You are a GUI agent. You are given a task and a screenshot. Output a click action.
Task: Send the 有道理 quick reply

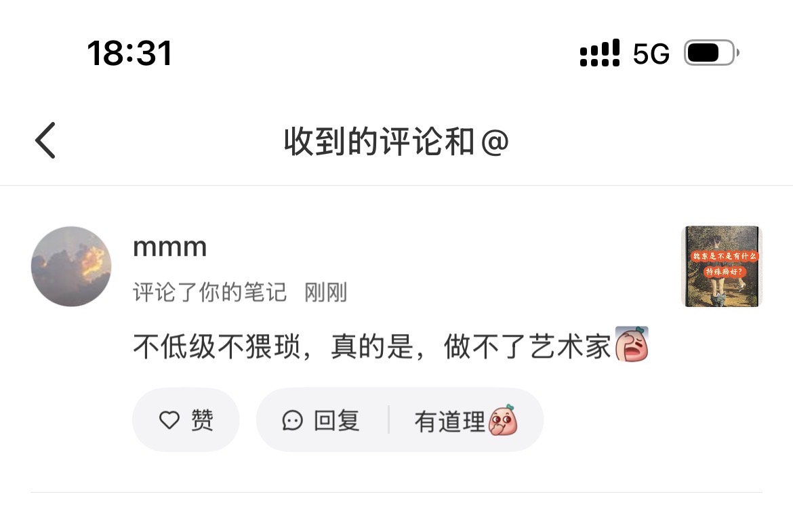point(466,420)
